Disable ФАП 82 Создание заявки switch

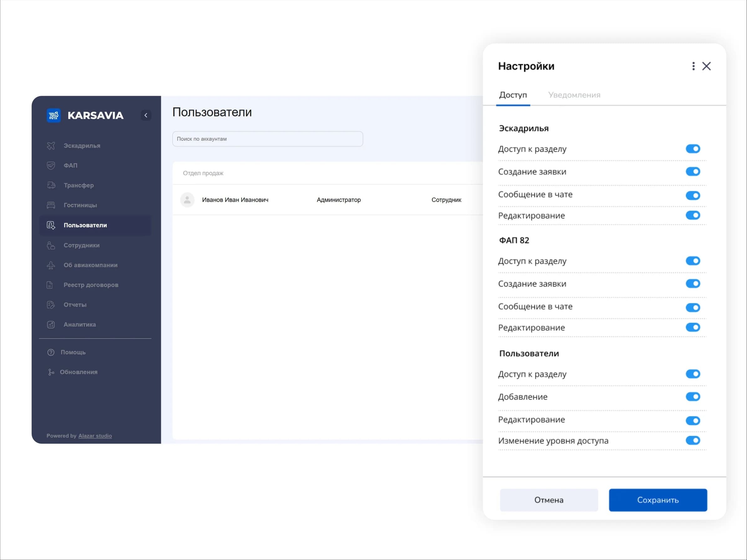coord(693,283)
